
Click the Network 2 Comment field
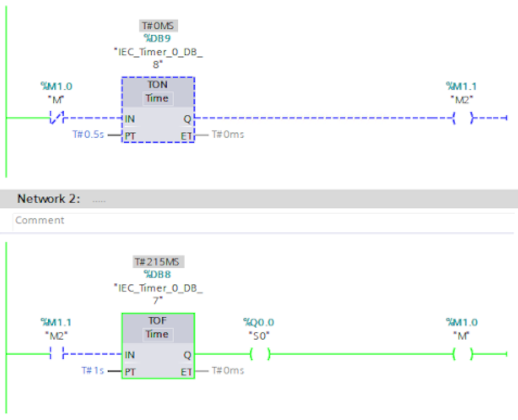pyautogui.click(x=258, y=220)
